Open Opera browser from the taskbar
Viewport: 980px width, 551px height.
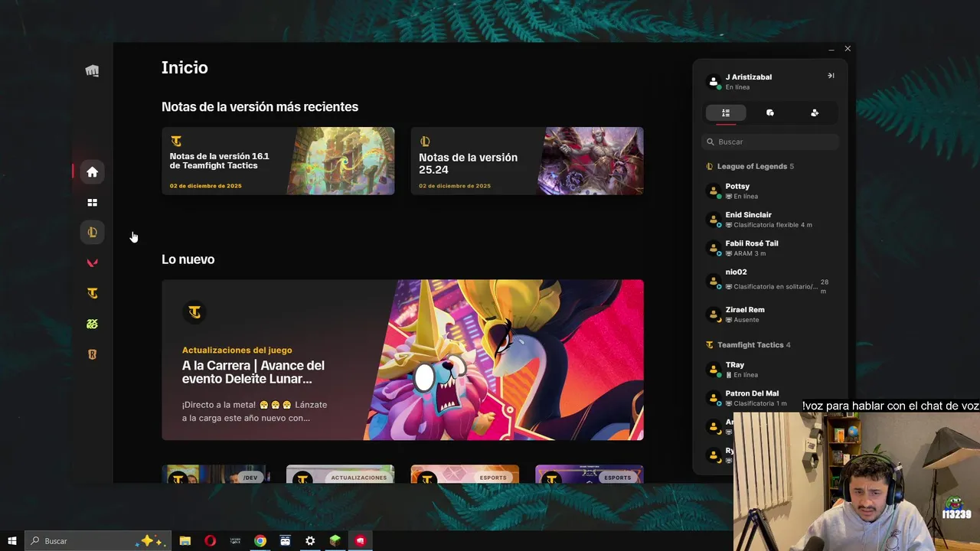pos(210,540)
